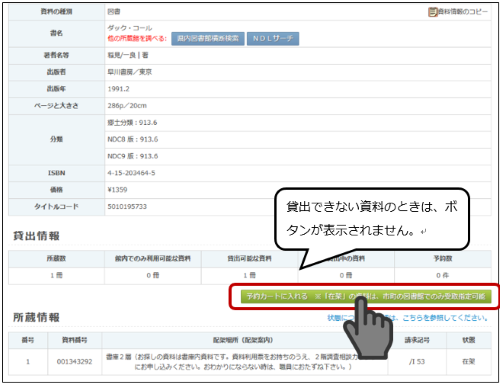500x385 pixels.
Task: Click the call number /I 53
Action: (x=417, y=362)
